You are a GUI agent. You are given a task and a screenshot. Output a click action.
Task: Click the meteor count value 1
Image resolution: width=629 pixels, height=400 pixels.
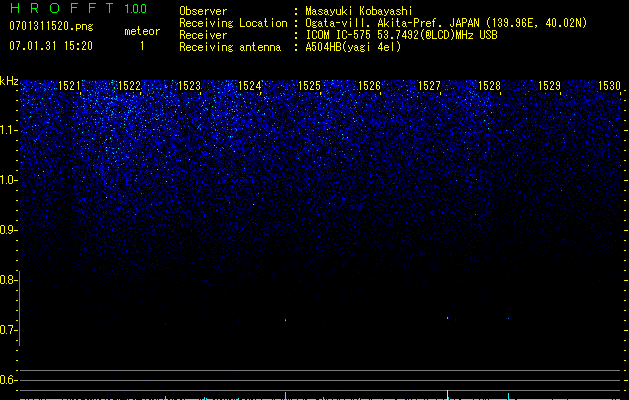coord(142,46)
